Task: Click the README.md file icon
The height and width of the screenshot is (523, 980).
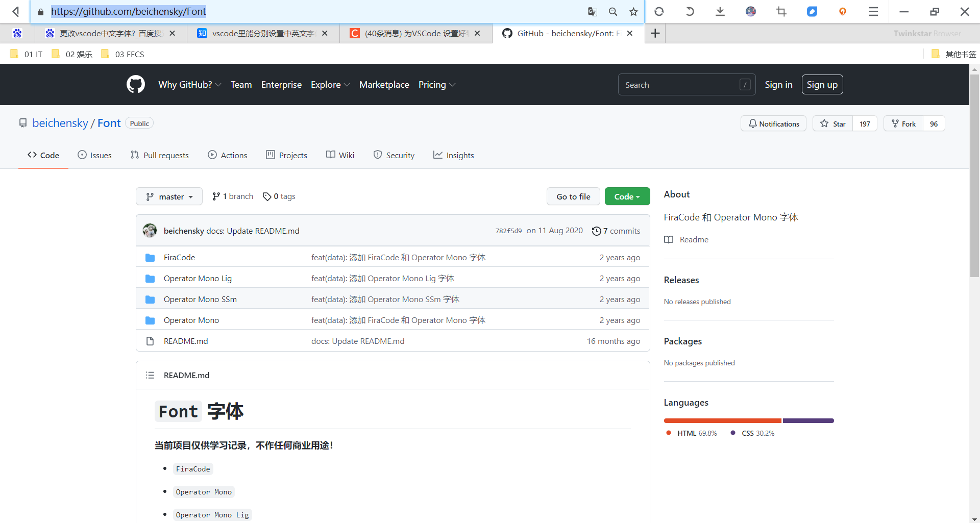Action: coord(150,341)
